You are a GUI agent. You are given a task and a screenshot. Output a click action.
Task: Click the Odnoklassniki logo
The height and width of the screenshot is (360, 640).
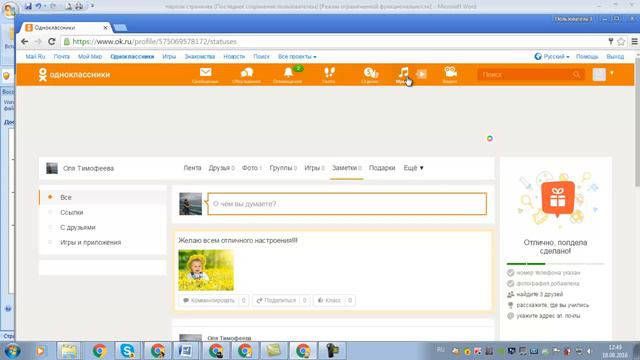pos(74,75)
